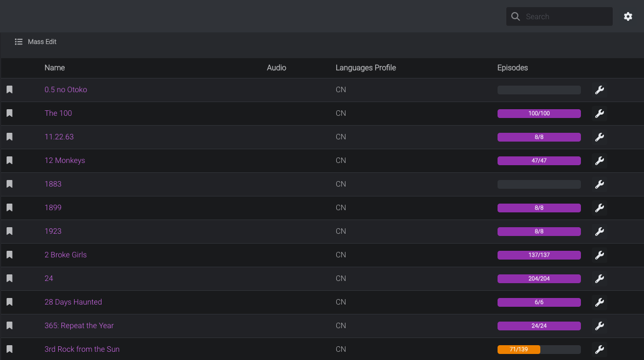Open the 1883 series link
The height and width of the screenshot is (360, 644).
coord(53,184)
